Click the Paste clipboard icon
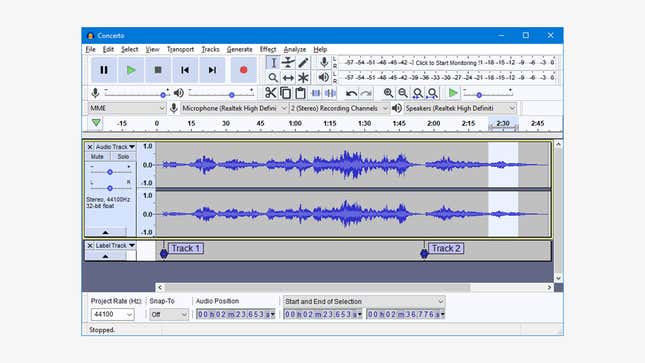 click(300, 93)
